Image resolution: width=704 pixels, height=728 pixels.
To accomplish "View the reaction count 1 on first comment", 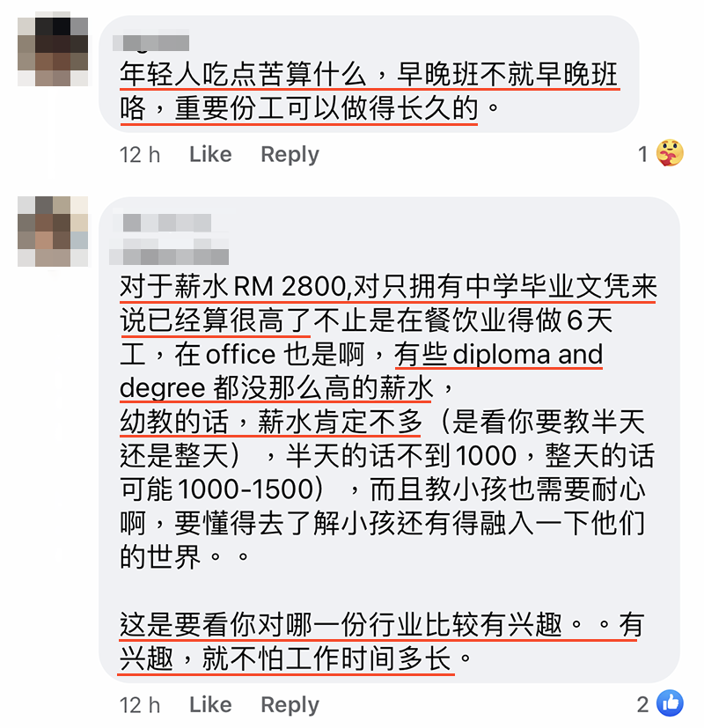I will (x=642, y=154).
